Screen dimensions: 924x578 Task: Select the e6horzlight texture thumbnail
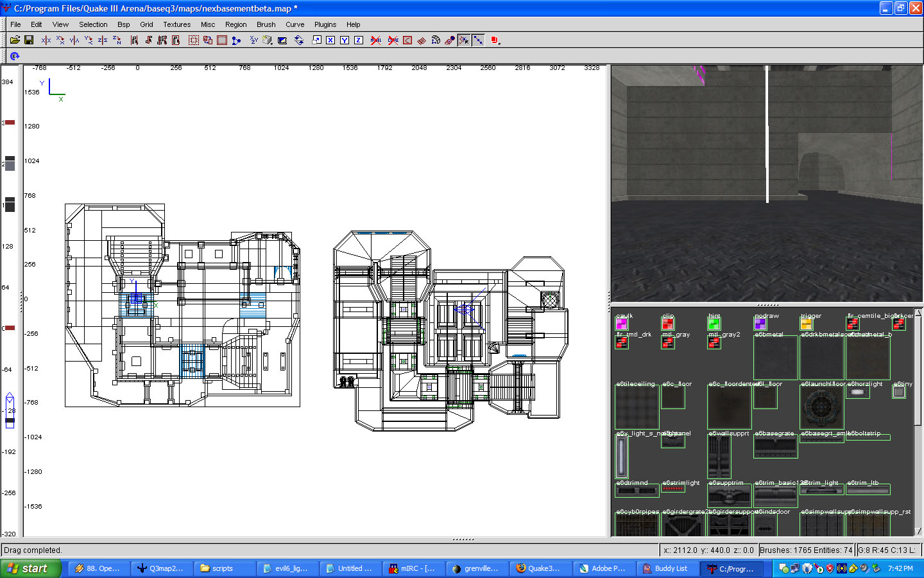click(x=858, y=392)
